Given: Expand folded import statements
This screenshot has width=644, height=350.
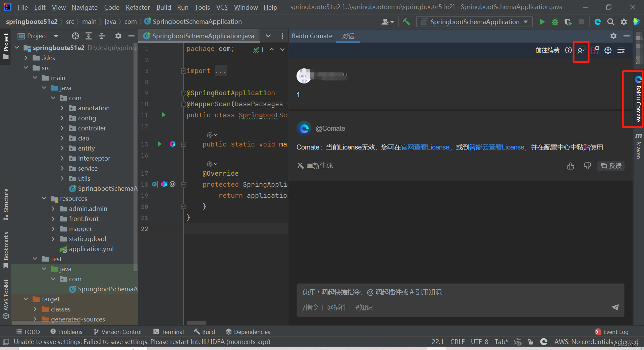Looking at the screenshot, I should [183, 71].
